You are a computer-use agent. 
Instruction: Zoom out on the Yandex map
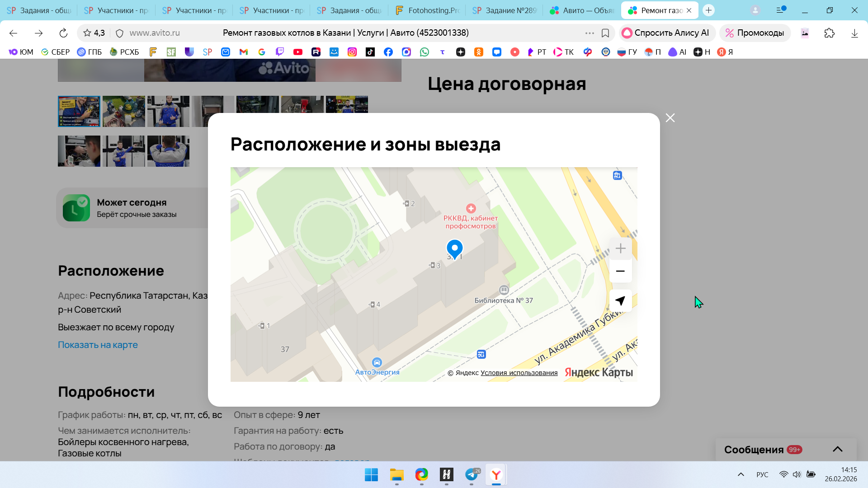(x=620, y=271)
